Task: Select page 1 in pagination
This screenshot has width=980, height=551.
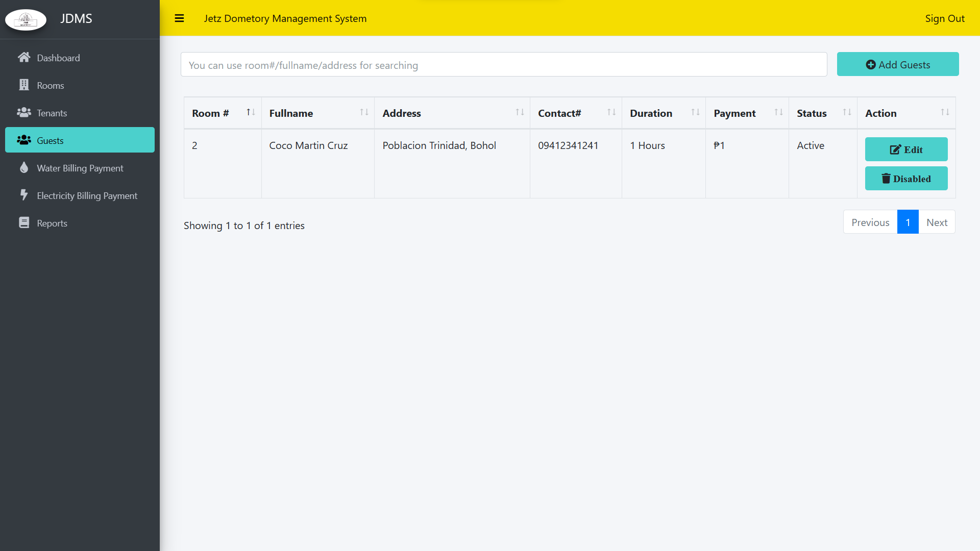Action: tap(908, 222)
